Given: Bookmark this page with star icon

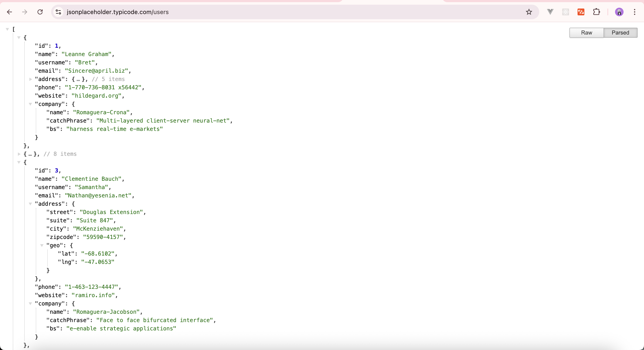Looking at the screenshot, I should [529, 12].
